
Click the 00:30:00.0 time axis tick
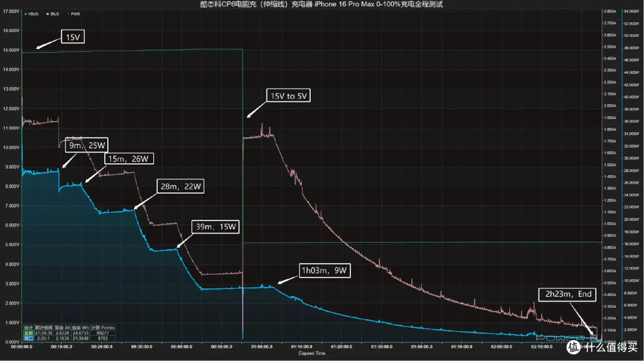point(142,347)
